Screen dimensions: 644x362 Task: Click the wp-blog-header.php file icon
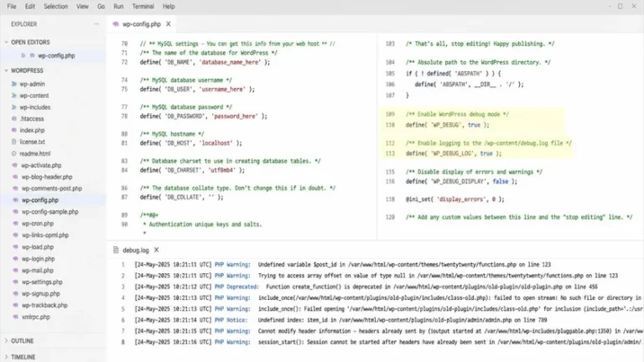[15, 177]
